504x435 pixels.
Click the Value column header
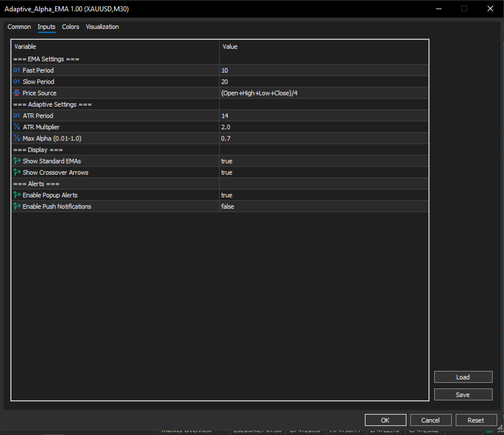(x=324, y=47)
